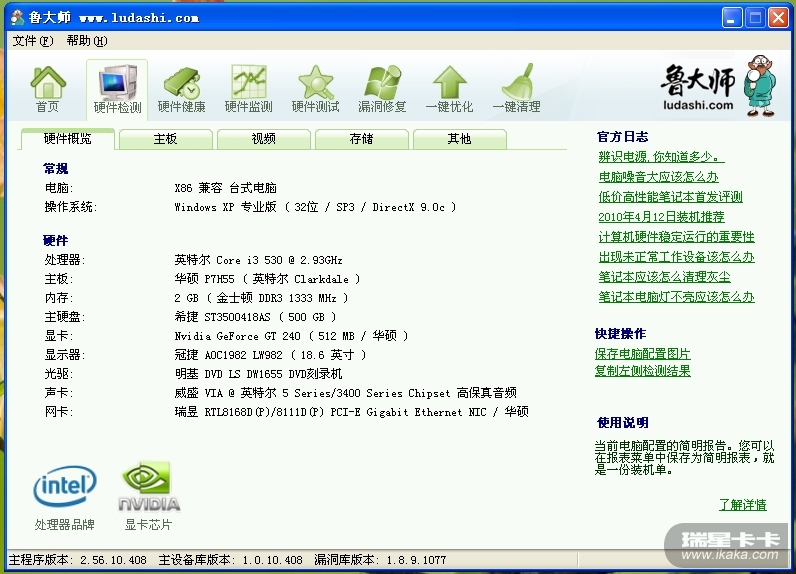Open the 文件(F) menu
The image size is (796, 574).
[x=32, y=41]
